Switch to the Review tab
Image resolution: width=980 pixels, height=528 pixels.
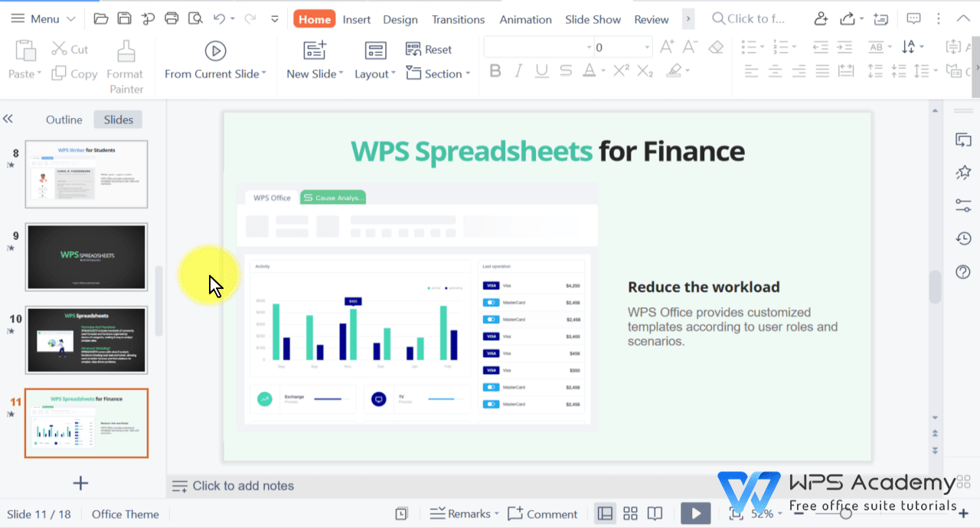(652, 19)
